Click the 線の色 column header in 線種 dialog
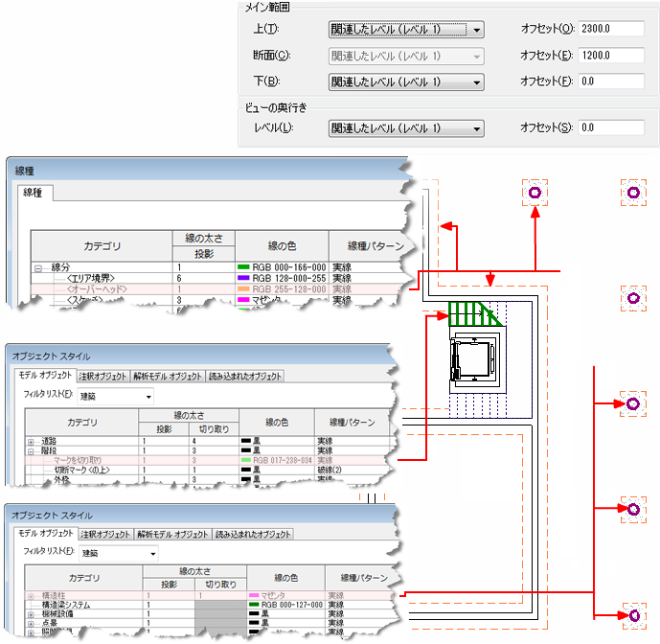660x644 pixels. click(x=282, y=246)
